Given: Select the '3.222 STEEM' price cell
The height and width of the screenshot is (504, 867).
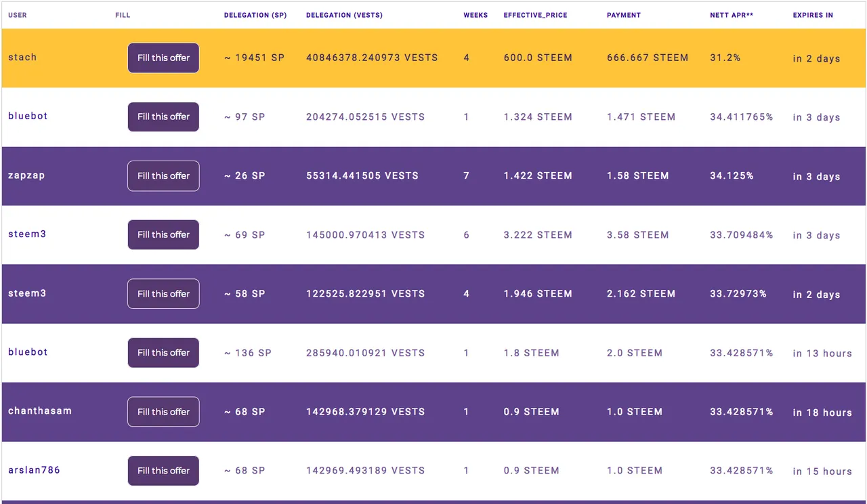Looking at the screenshot, I should point(538,235).
